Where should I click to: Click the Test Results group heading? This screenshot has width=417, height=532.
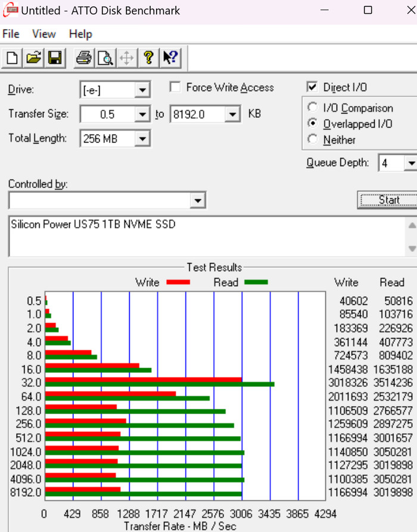coord(214,267)
